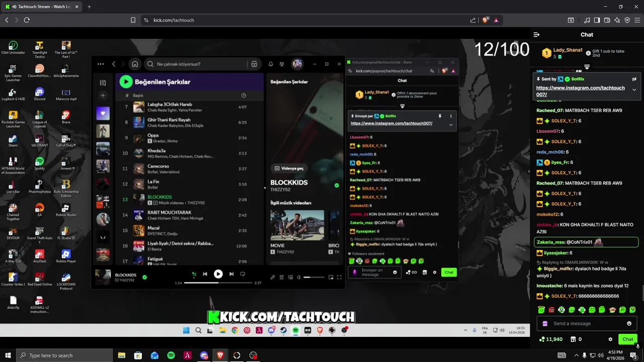Reload the kick.com page

27,20
